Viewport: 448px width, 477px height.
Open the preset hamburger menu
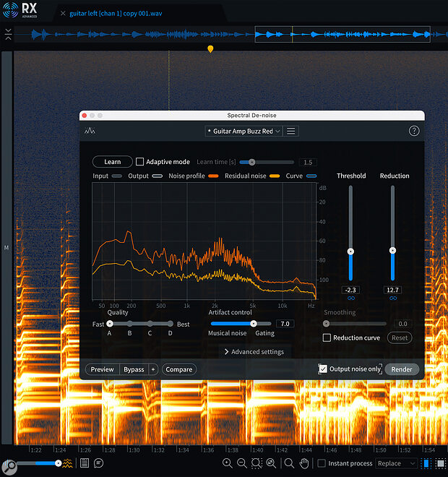(290, 131)
